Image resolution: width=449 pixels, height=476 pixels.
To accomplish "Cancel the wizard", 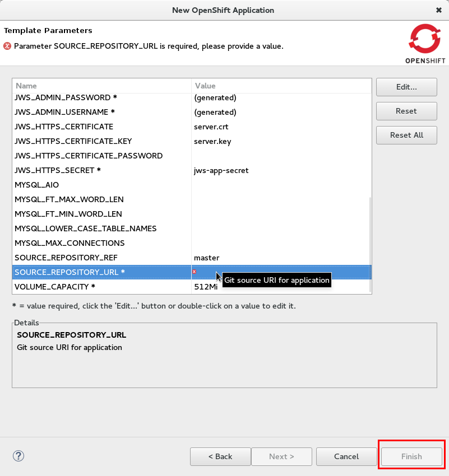I will click(346, 456).
